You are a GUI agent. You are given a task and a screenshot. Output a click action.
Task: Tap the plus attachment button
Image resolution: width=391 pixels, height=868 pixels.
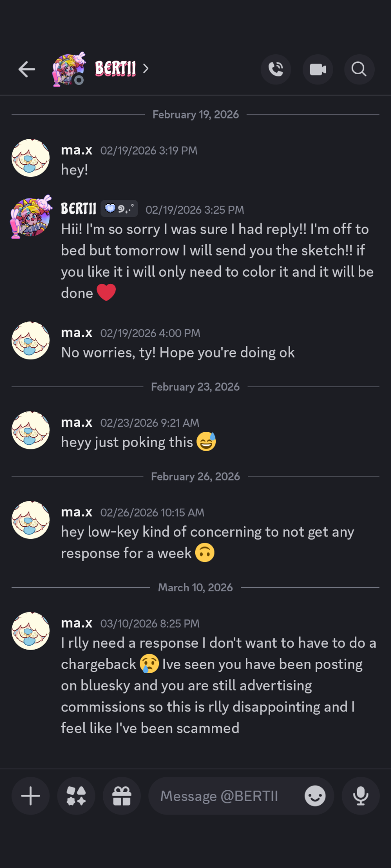point(31,796)
